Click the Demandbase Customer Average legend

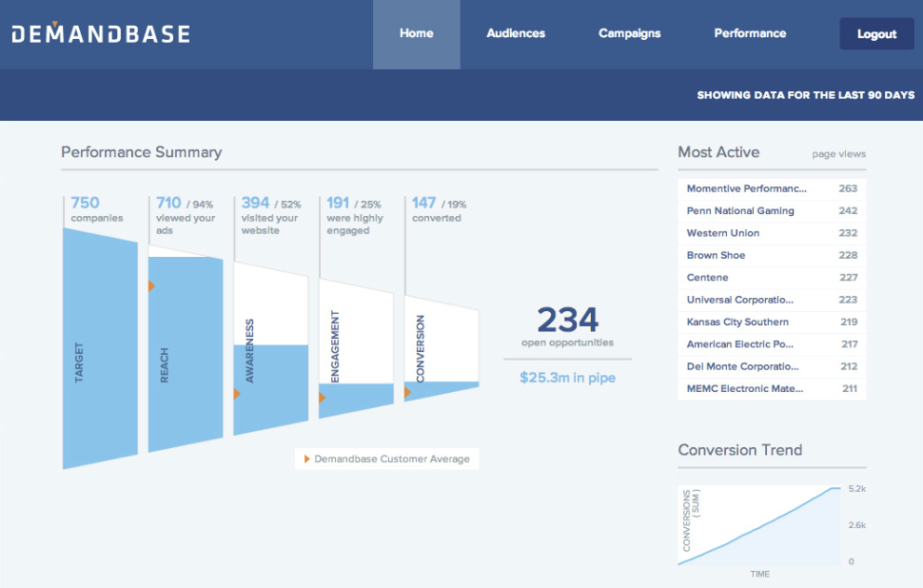[x=386, y=460]
